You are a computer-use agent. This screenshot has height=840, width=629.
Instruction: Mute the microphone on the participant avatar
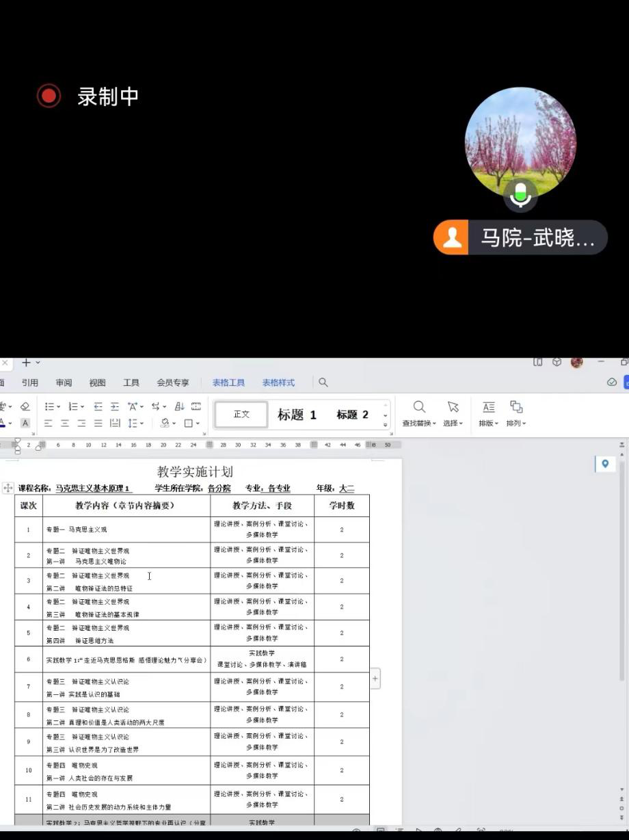pos(521,195)
